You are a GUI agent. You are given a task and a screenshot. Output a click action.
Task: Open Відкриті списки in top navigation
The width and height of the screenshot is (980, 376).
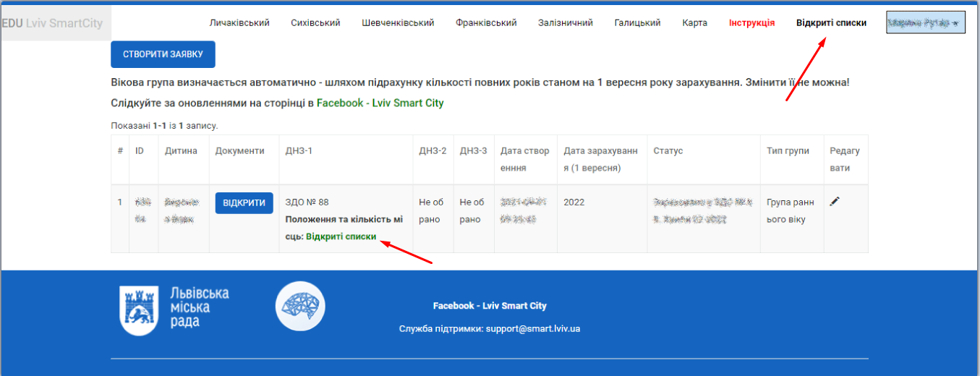(831, 23)
